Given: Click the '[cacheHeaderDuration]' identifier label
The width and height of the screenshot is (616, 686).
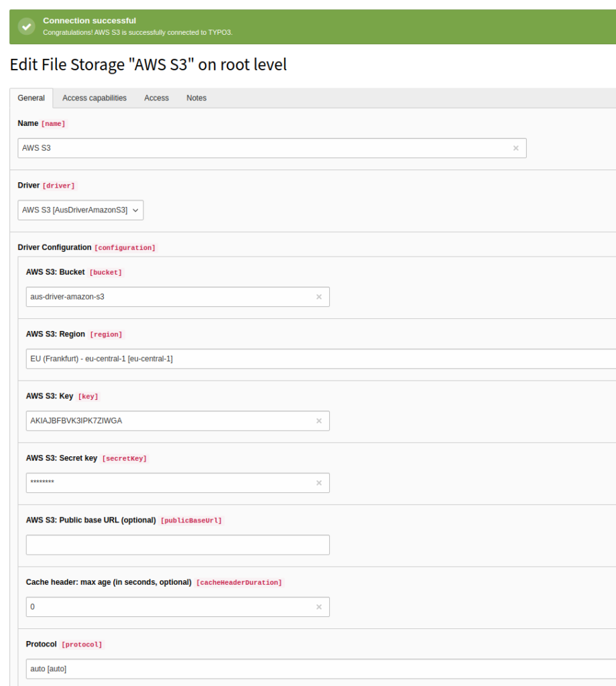Looking at the screenshot, I should coord(239,582).
